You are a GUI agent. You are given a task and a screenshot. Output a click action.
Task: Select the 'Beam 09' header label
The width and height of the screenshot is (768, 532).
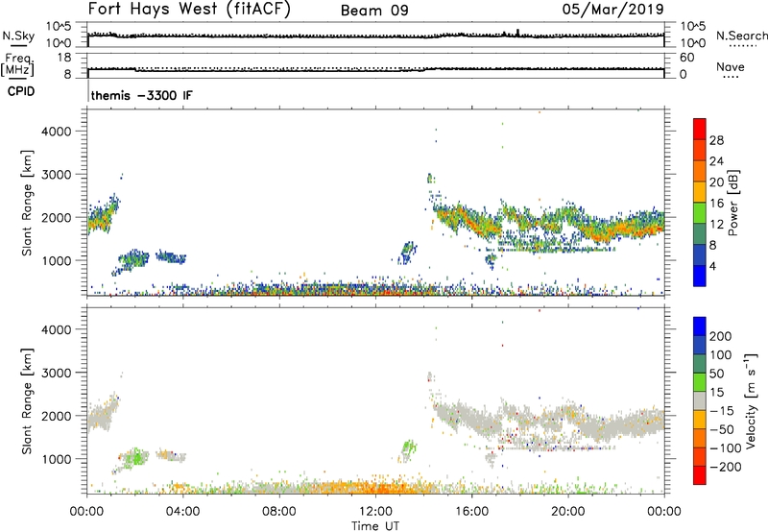pyautogui.click(x=374, y=11)
